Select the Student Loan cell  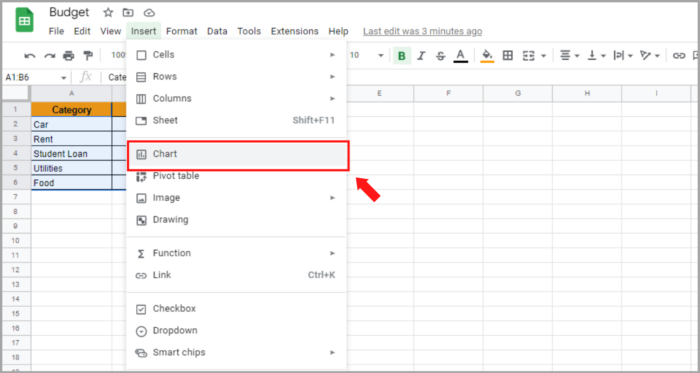point(71,154)
